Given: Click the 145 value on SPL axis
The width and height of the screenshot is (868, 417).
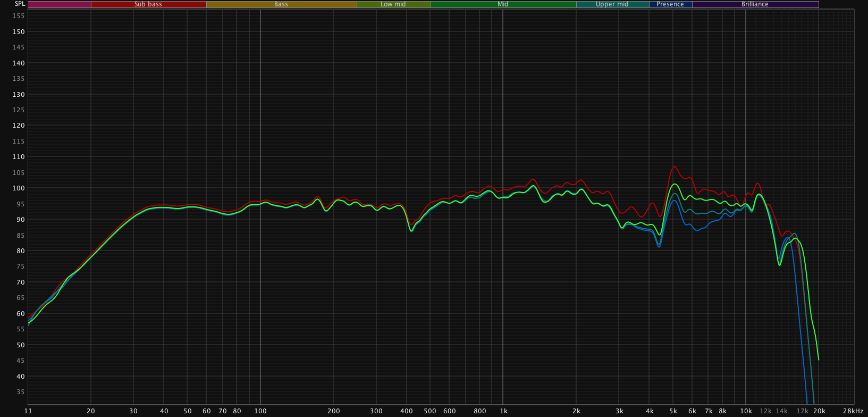Looking at the screenshot, I should tap(19, 47).
